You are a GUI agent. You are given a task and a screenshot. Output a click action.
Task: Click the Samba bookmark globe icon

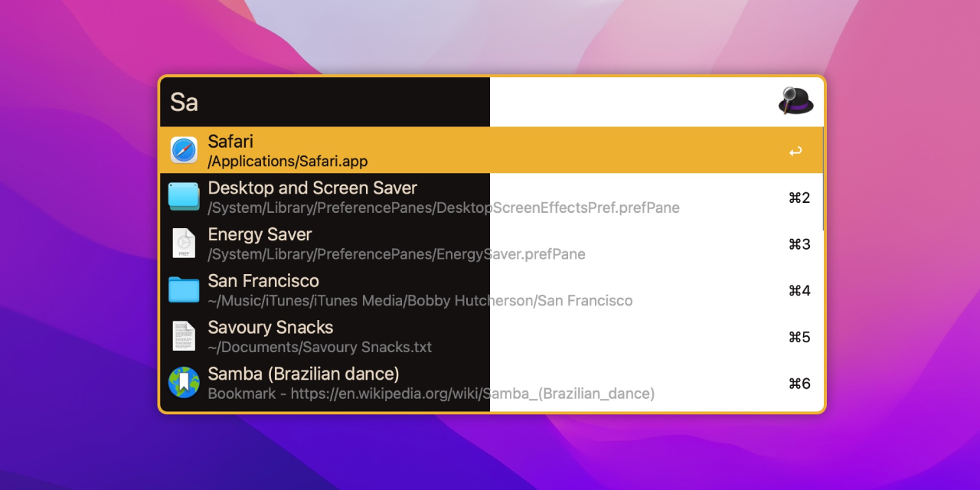pos(182,383)
